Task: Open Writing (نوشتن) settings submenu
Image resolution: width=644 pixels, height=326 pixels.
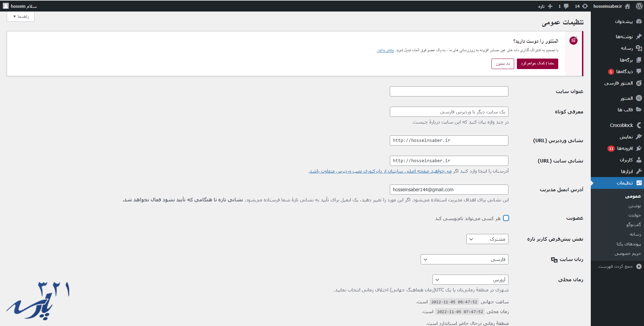Action: 635,206
